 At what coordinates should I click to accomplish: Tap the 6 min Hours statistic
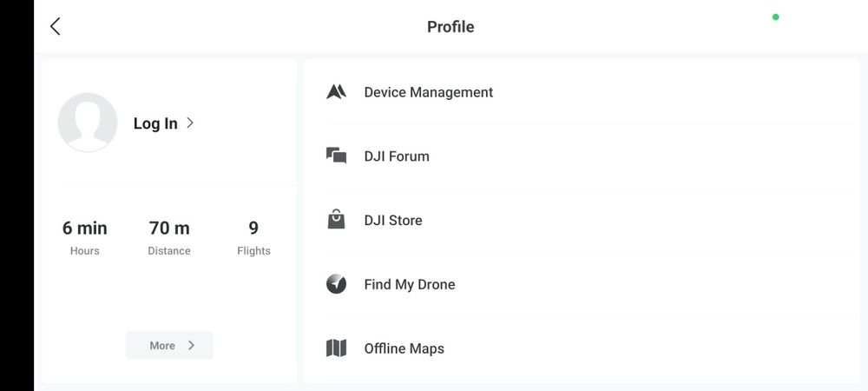point(85,237)
